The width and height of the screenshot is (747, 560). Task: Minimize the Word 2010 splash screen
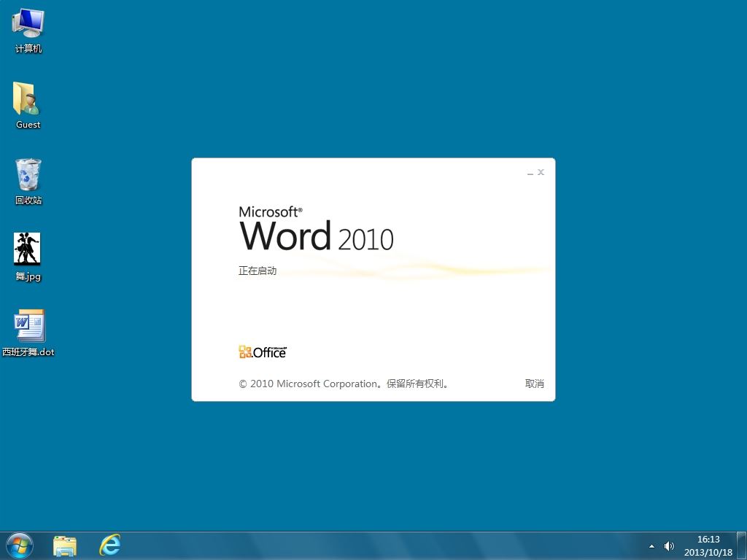click(x=530, y=172)
